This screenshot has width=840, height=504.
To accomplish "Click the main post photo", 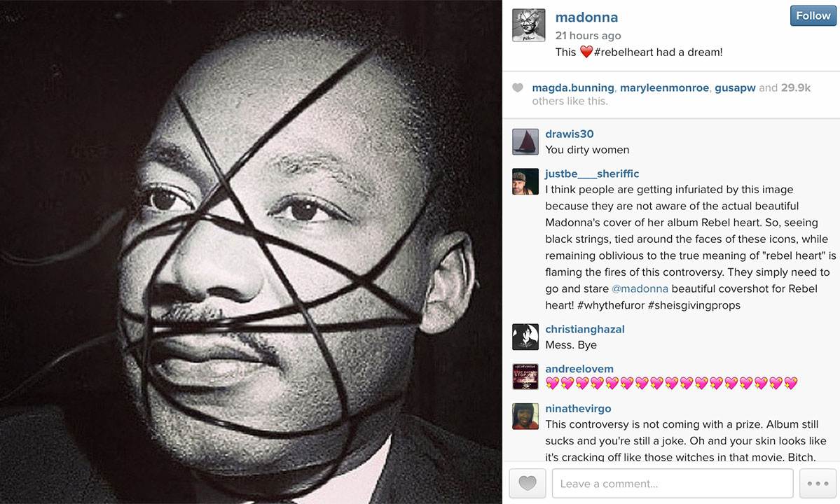I will (x=251, y=252).
